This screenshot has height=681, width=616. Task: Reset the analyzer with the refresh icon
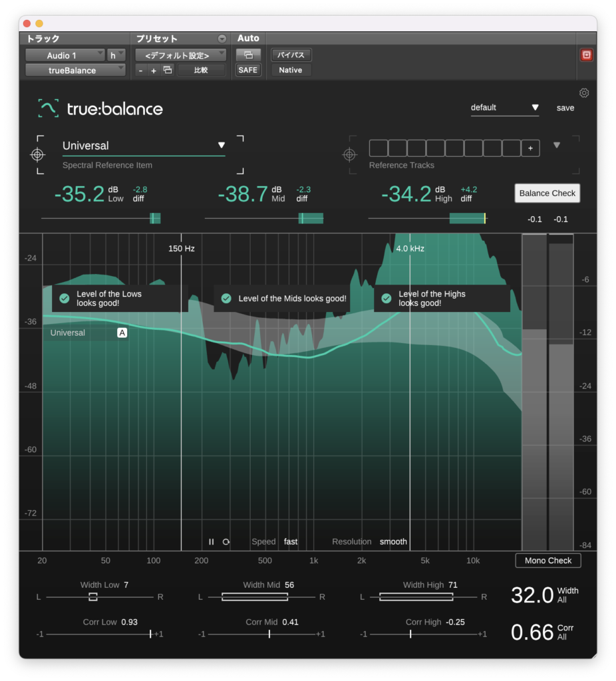[226, 541]
